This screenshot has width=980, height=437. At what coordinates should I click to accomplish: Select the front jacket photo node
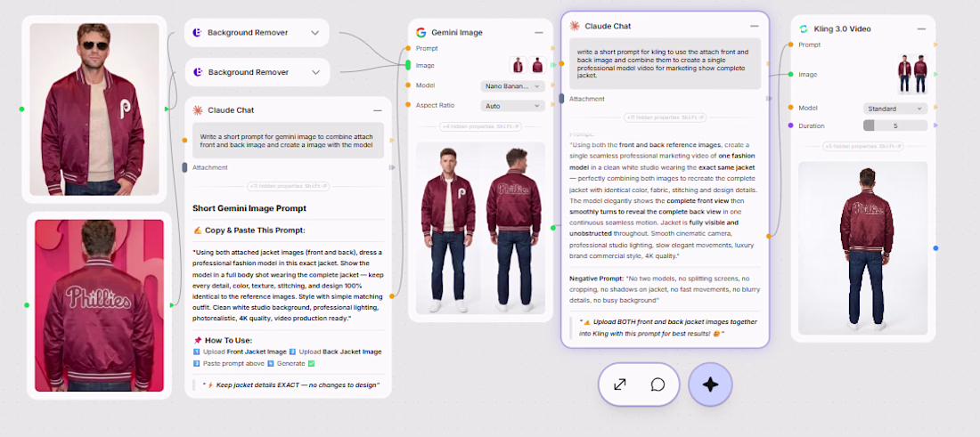tap(94, 109)
